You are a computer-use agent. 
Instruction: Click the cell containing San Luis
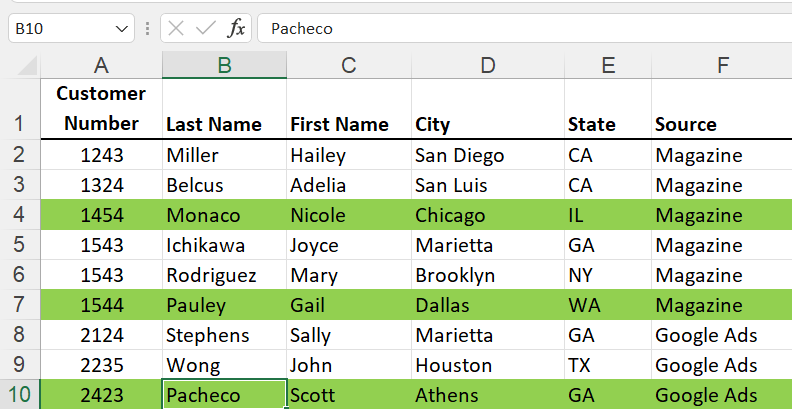(488, 185)
